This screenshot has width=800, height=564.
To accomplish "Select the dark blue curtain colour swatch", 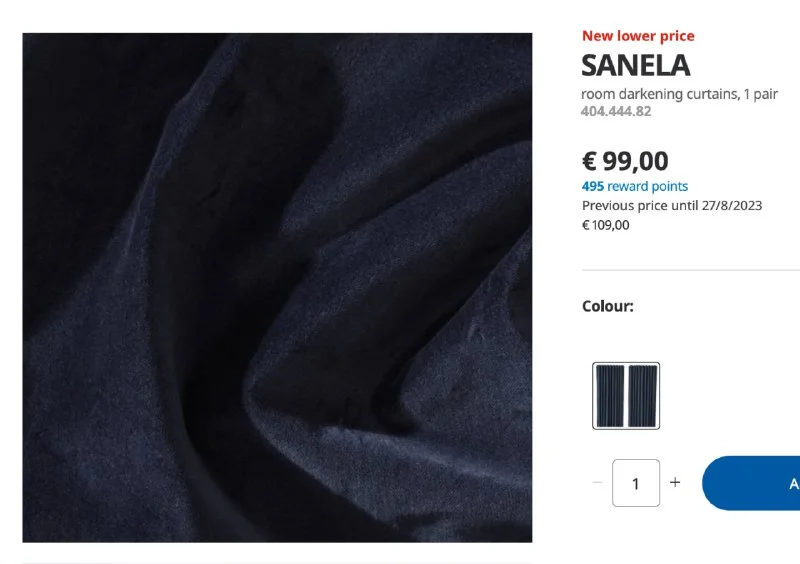I will click(x=626, y=396).
